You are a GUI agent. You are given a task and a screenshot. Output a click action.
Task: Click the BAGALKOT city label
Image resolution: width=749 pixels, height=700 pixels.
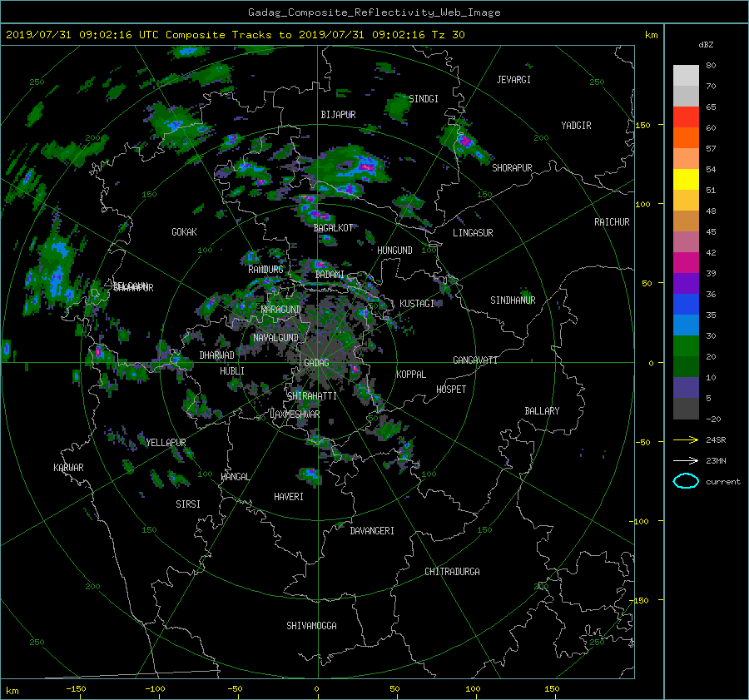tap(333, 228)
